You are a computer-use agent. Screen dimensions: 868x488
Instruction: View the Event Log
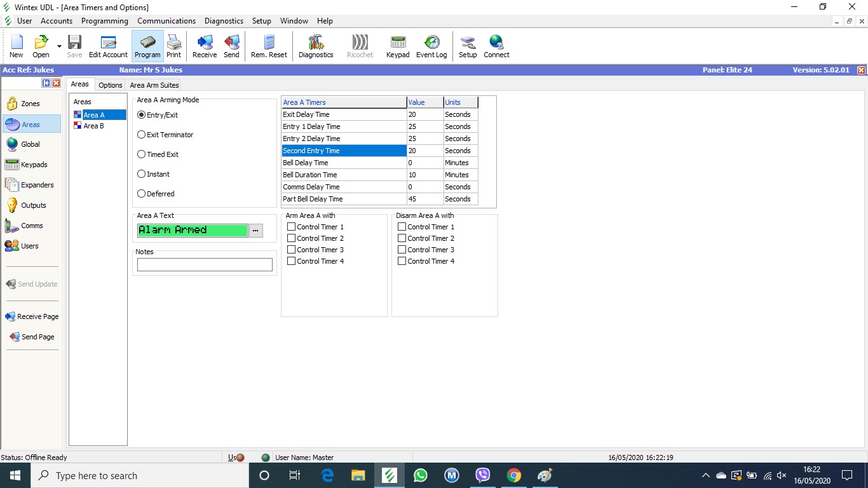(x=431, y=46)
